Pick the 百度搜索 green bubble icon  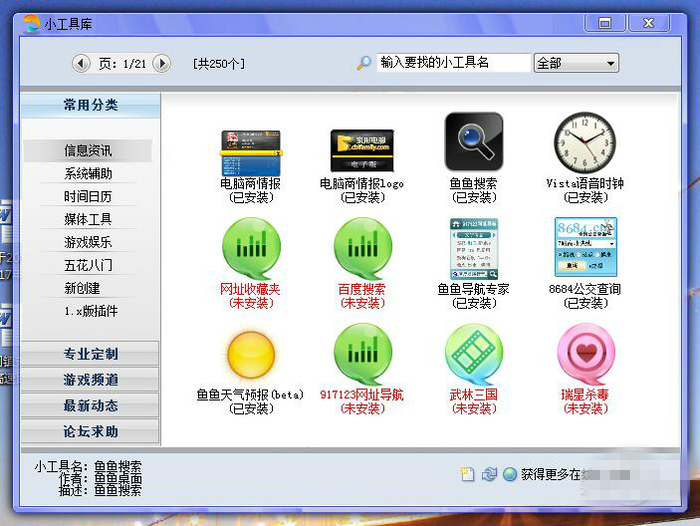point(362,248)
